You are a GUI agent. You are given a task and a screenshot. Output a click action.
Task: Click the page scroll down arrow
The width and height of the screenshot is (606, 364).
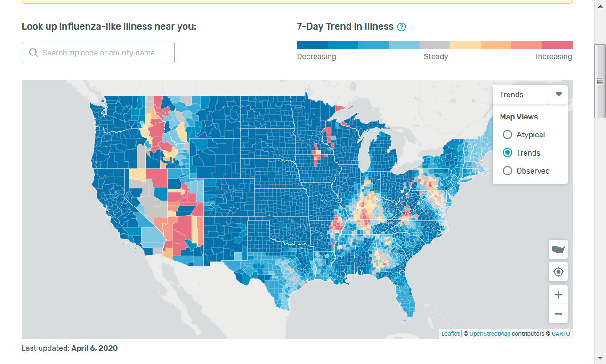coord(599,358)
